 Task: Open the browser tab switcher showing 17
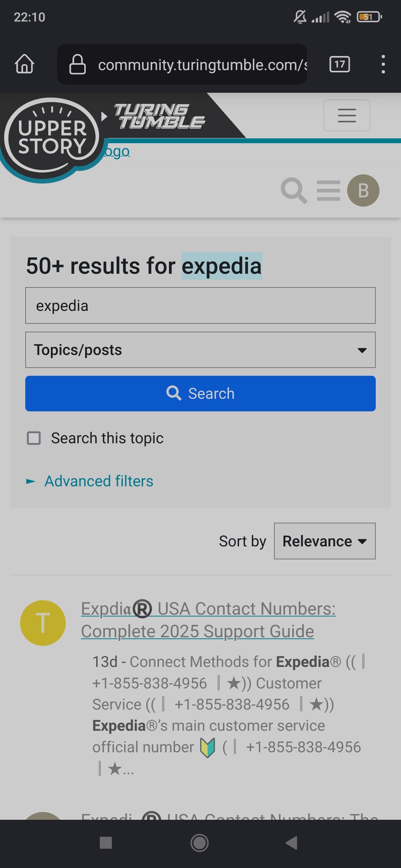(x=339, y=64)
